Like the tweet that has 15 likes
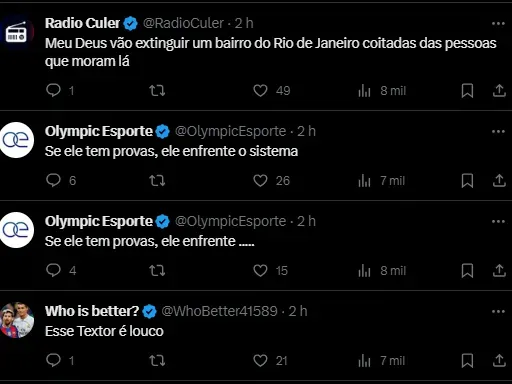The height and width of the screenshot is (384, 512). (260, 270)
